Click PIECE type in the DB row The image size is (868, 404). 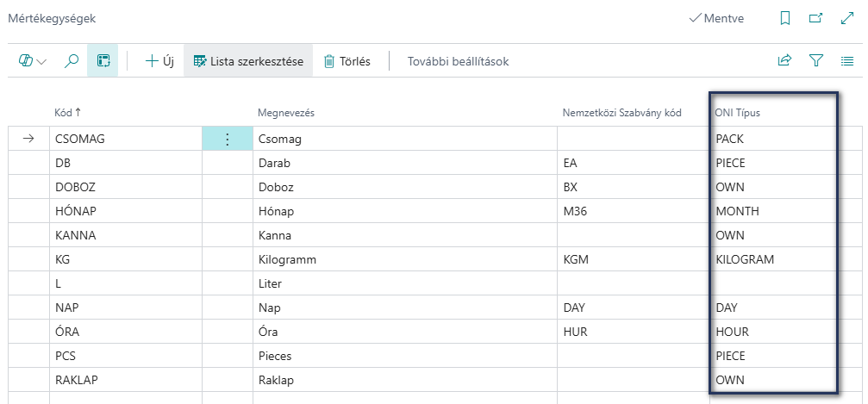click(x=773, y=164)
